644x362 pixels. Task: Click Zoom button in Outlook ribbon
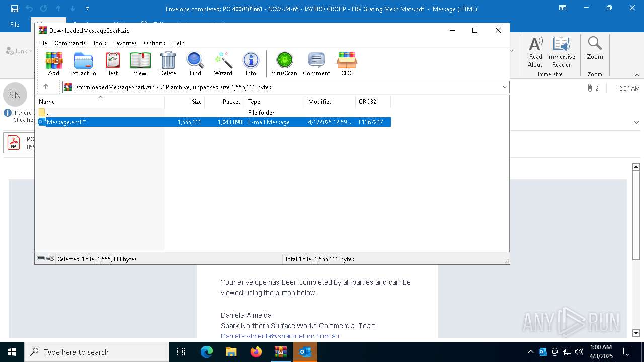(595, 48)
